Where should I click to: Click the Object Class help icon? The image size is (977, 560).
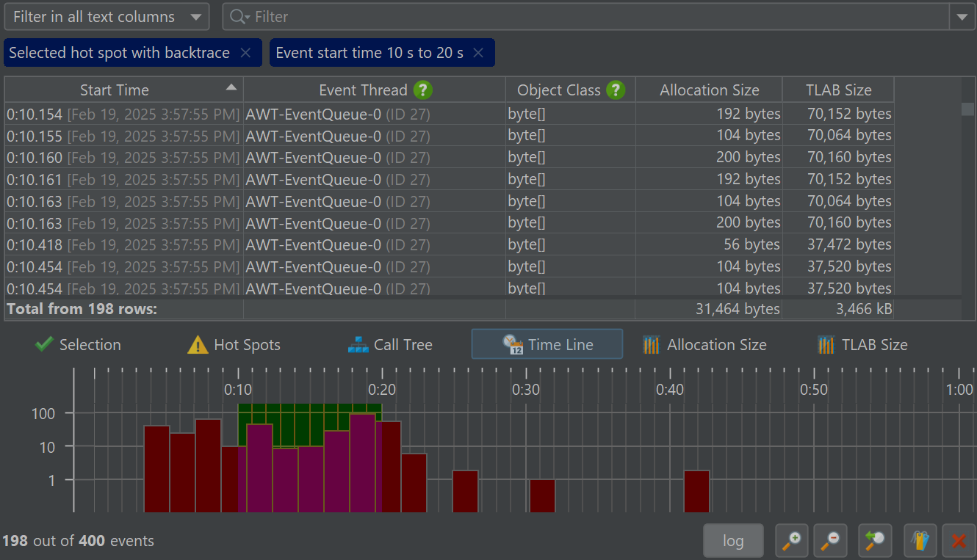(616, 90)
